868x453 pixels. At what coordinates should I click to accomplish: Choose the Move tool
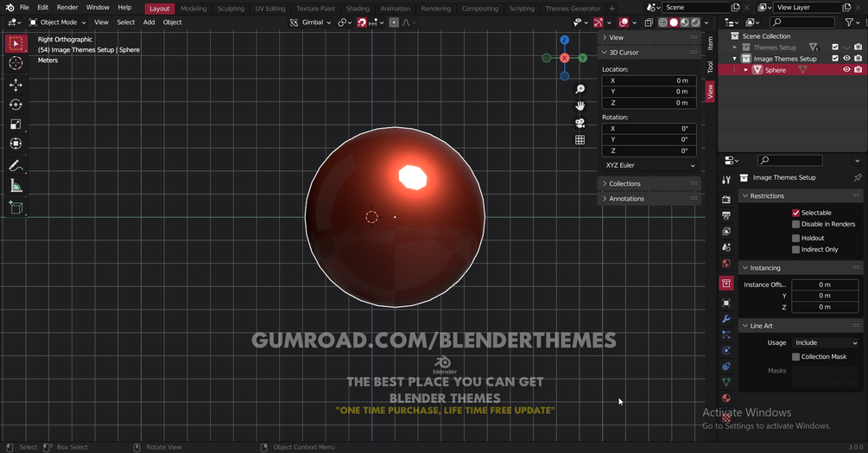tap(16, 85)
